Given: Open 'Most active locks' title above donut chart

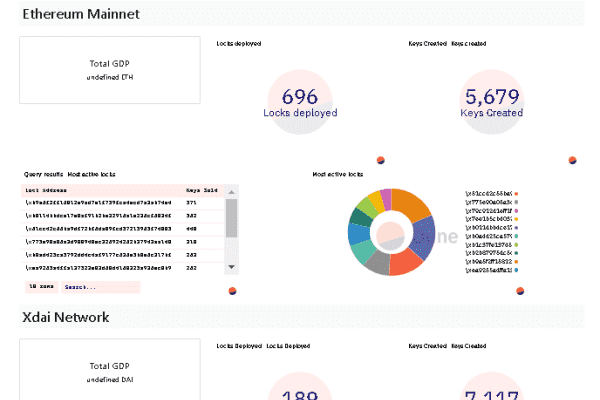Looking at the screenshot, I should point(338,175).
